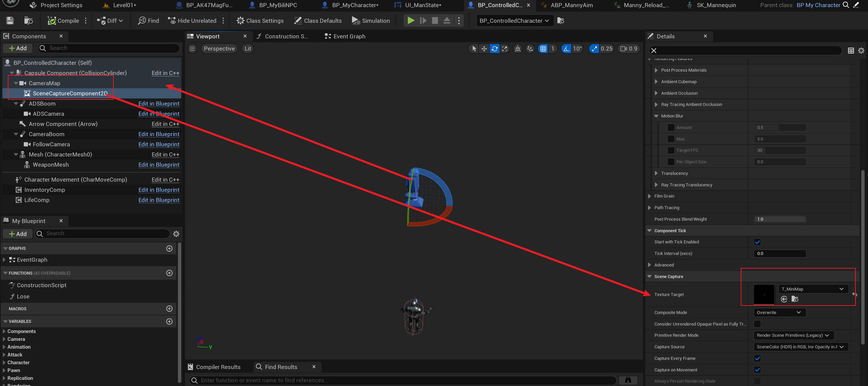Adjust the Post Process Blend Weight slider
This screenshot has height=386, width=868.
pos(780,219)
